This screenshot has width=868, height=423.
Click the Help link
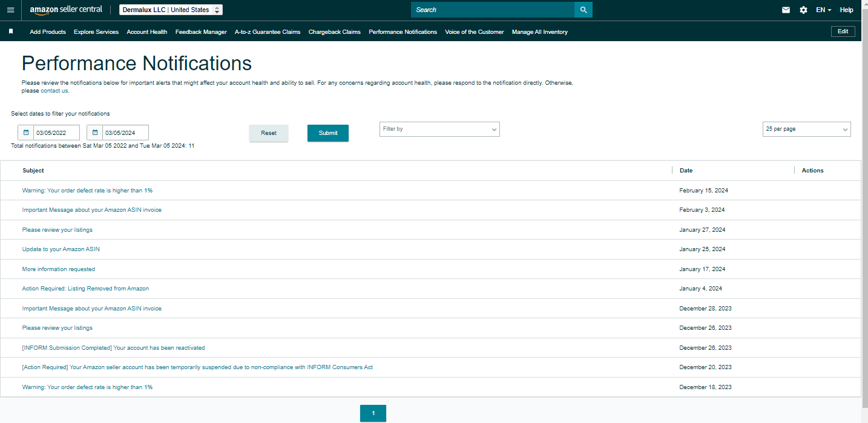pyautogui.click(x=846, y=10)
